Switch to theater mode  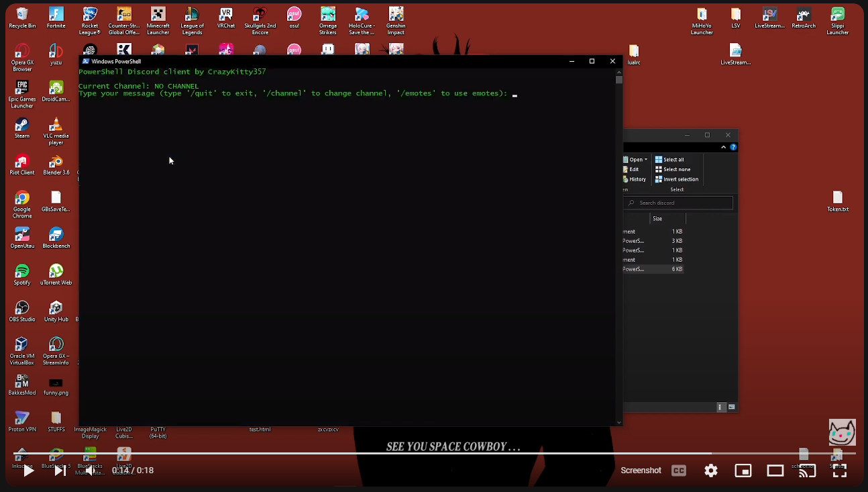tap(775, 471)
